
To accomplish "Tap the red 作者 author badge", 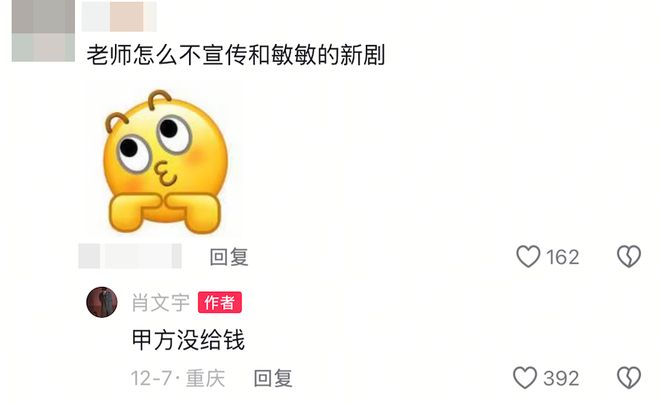I will [x=220, y=302].
